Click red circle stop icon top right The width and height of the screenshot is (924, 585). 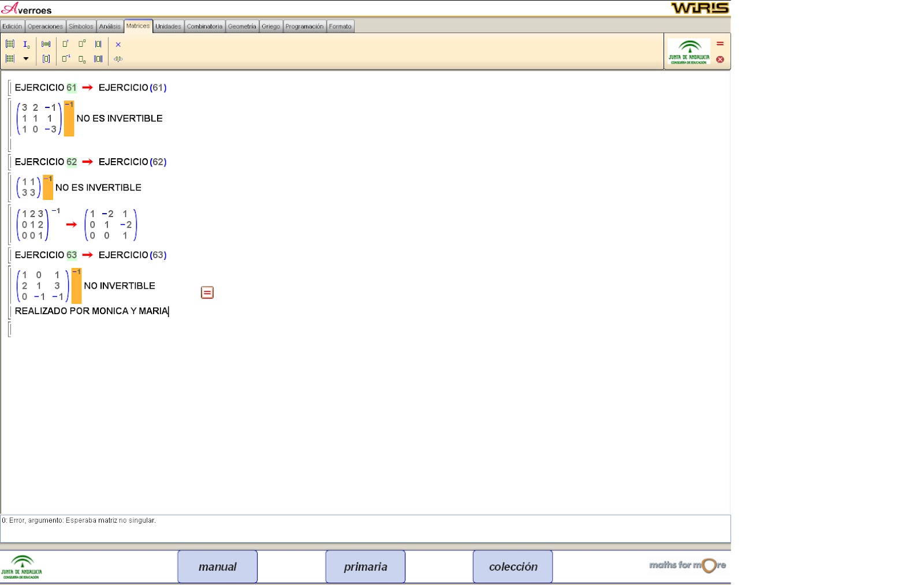click(720, 59)
